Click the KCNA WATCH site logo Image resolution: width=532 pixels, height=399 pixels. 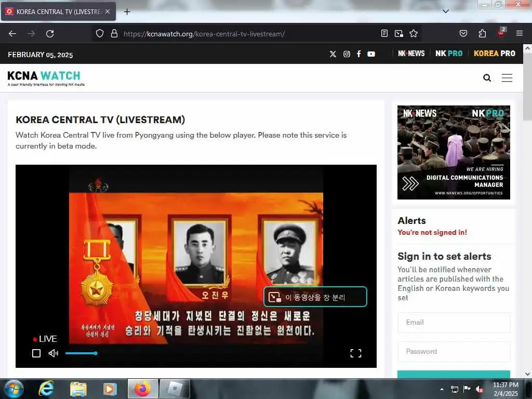[x=46, y=78]
